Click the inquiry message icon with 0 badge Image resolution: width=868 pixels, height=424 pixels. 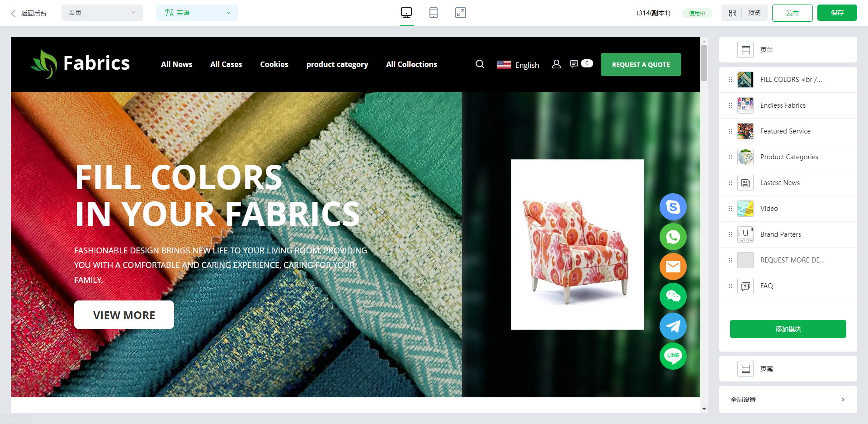[581, 64]
